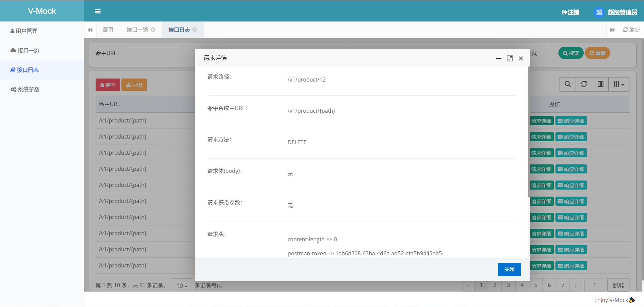Select the DELETE method value
The width and height of the screenshot is (644, 307).
(297, 142)
